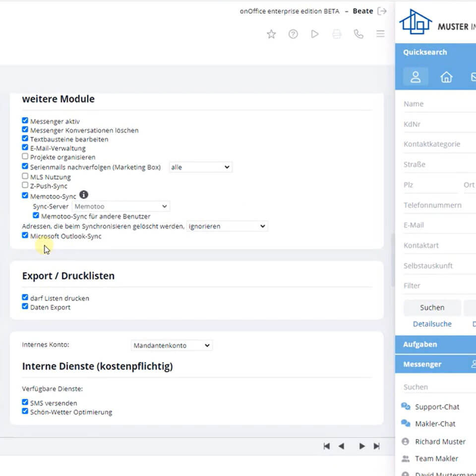Open the ignorieren dropdown for deleted addresses
The width and height of the screenshot is (476, 476).
pos(227,226)
